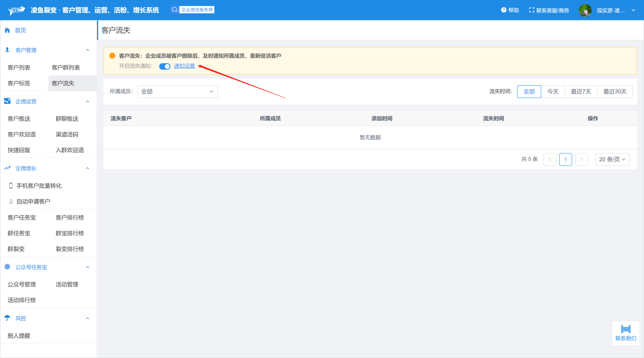
Task: Open 渠道活码 in the sidebar
Action: [67, 134]
